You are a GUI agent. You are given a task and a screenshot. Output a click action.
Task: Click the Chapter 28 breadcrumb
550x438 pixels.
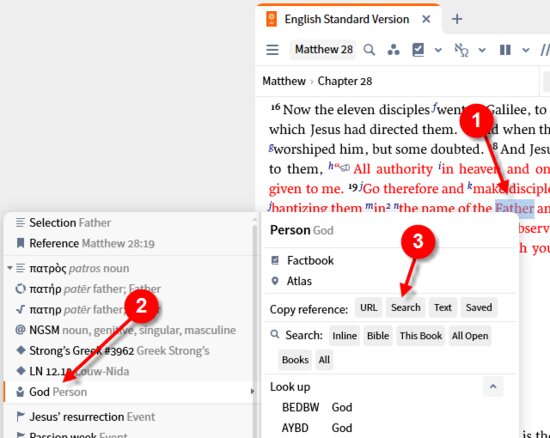tap(345, 81)
